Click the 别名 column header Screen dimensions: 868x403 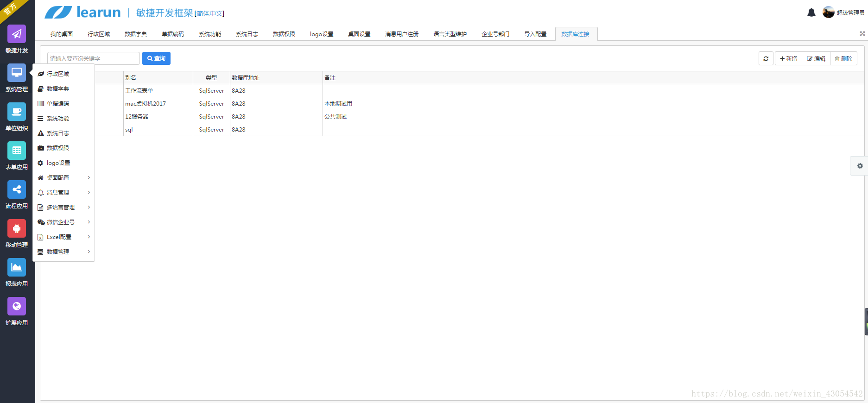158,78
